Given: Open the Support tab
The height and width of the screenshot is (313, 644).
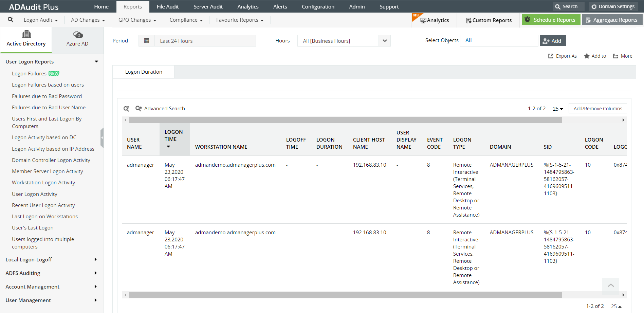Looking at the screenshot, I should (389, 6).
